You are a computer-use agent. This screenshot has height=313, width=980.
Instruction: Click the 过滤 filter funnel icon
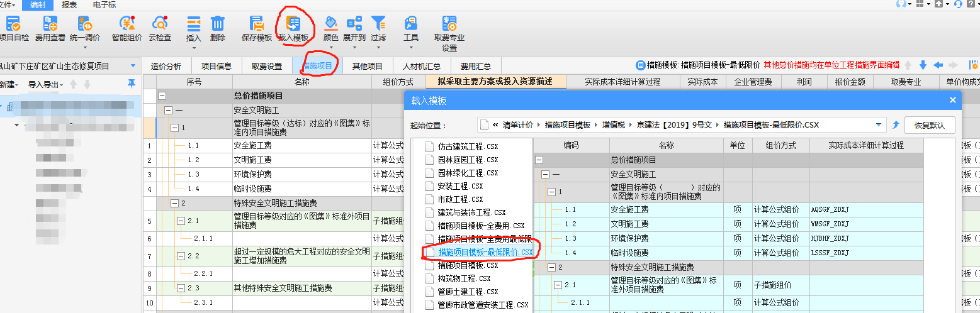click(378, 24)
